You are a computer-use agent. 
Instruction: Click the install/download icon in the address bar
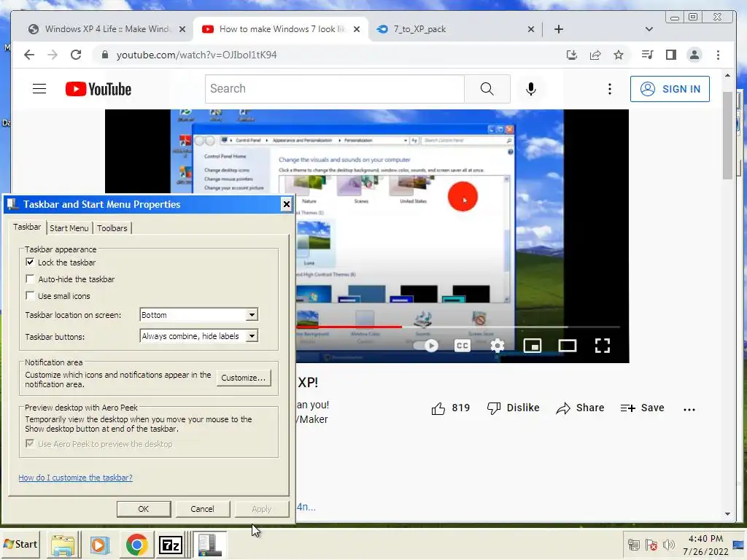[x=572, y=55]
